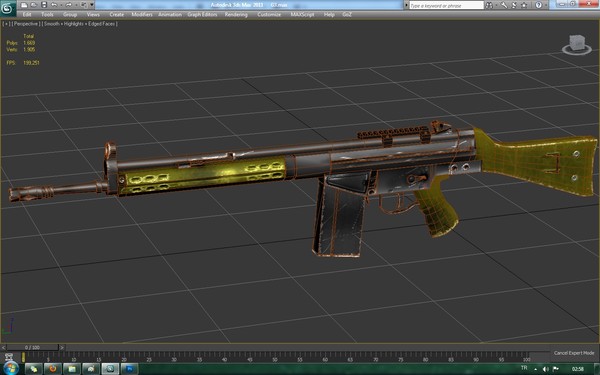Open the Edit menu

[27, 15]
